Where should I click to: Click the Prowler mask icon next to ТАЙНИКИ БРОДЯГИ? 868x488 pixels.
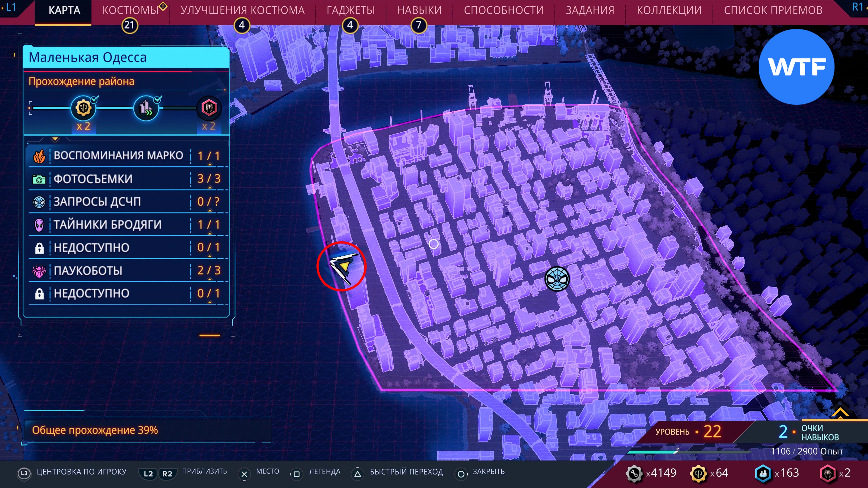click(x=39, y=225)
